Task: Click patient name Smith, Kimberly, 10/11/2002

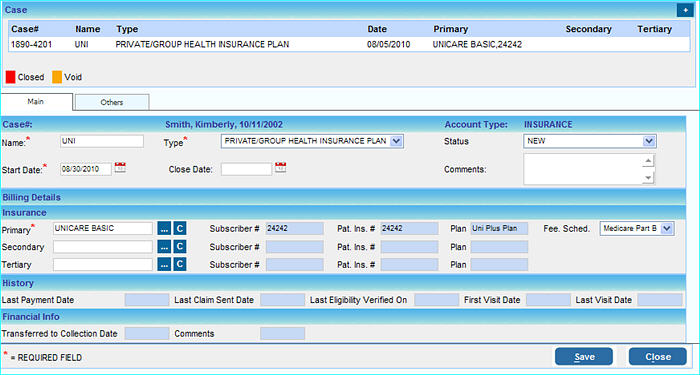Action: 224,125
